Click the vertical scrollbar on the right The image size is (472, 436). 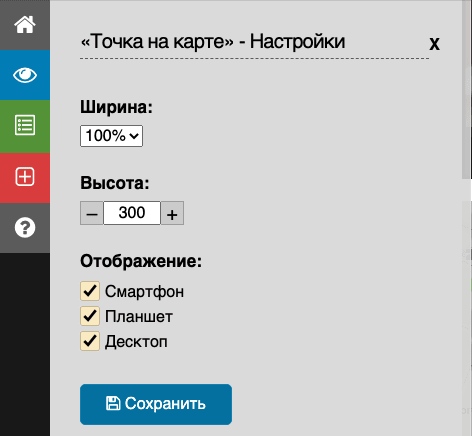[466, 90]
